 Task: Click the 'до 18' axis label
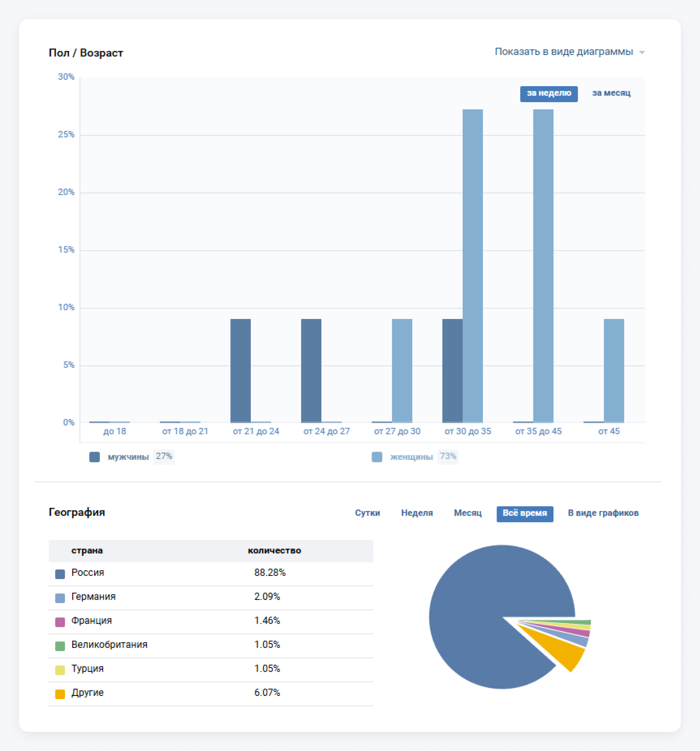pyautogui.click(x=115, y=431)
